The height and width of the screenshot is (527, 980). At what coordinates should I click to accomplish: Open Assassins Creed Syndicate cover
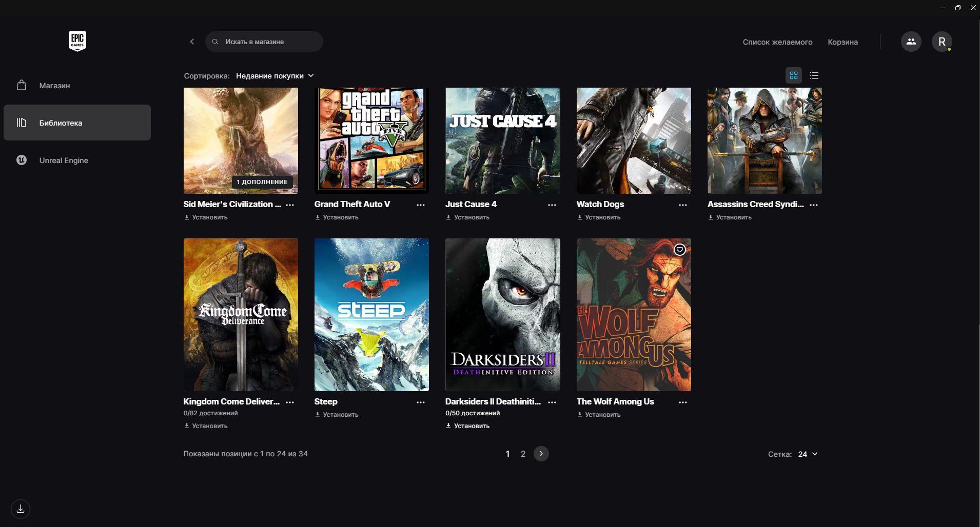pyautogui.click(x=765, y=140)
